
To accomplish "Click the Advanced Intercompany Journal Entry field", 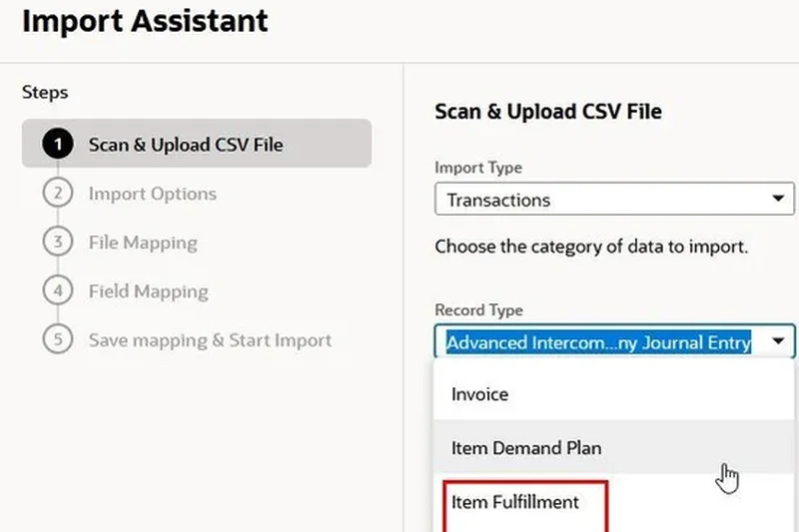I will click(x=598, y=342).
